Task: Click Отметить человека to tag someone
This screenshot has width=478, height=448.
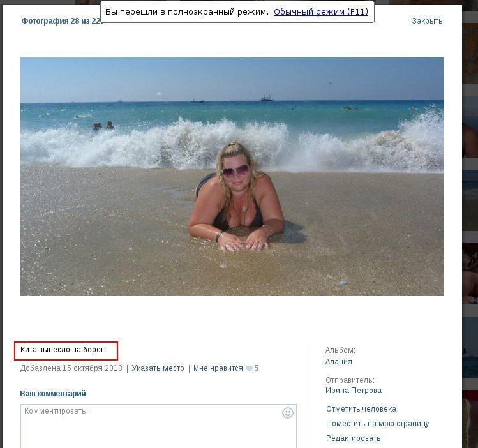Action: pos(361,409)
